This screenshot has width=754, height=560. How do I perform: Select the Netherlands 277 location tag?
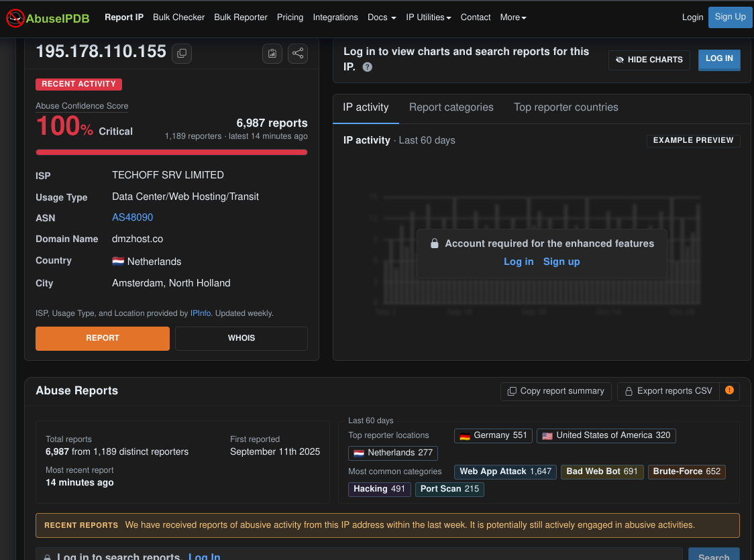pyautogui.click(x=393, y=453)
